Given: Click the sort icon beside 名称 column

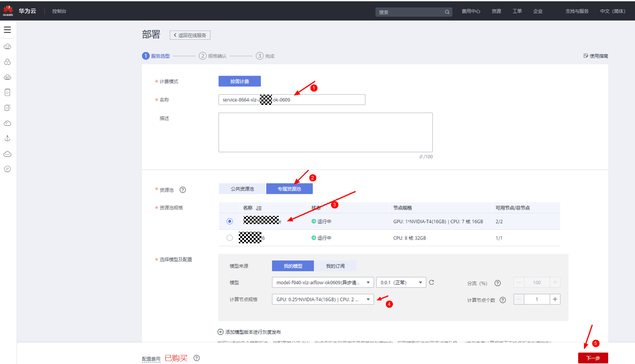Looking at the screenshot, I should tap(259, 208).
